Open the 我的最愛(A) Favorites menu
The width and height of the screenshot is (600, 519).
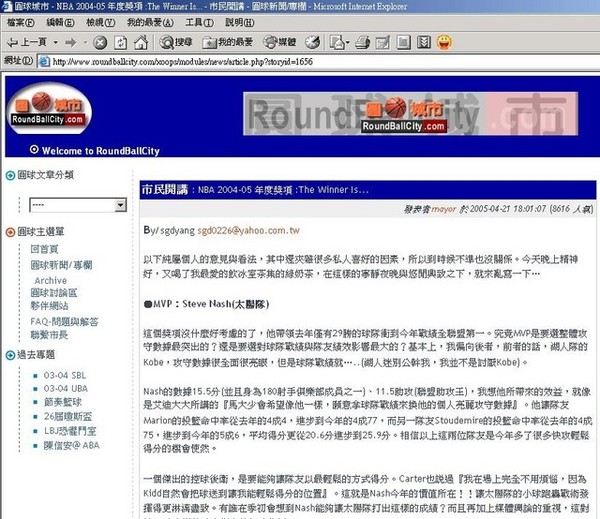[x=150, y=23]
